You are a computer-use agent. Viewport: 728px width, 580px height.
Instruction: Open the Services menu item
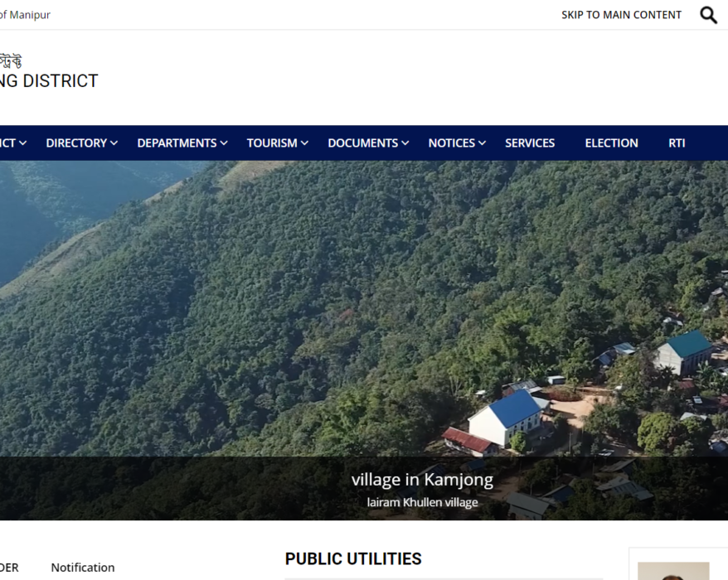click(x=530, y=143)
